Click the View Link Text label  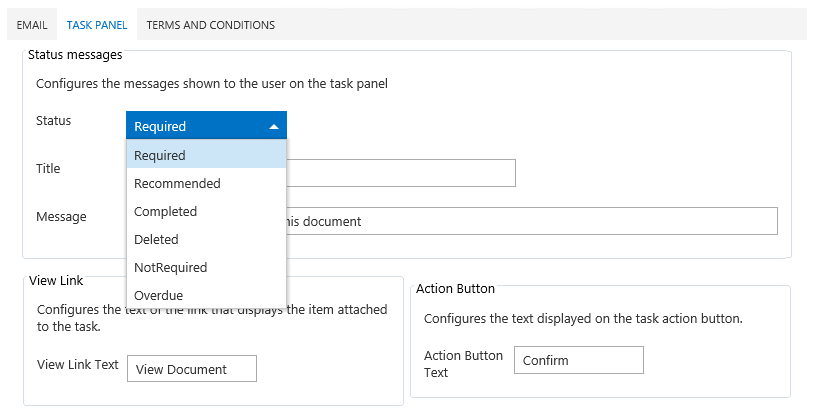[77, 364]
